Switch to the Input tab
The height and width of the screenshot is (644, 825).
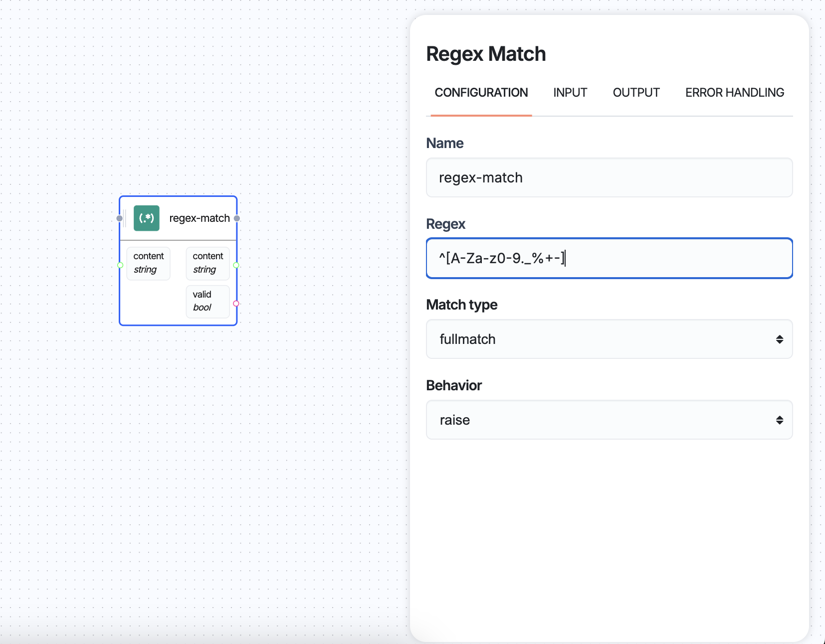coord(570,93)
